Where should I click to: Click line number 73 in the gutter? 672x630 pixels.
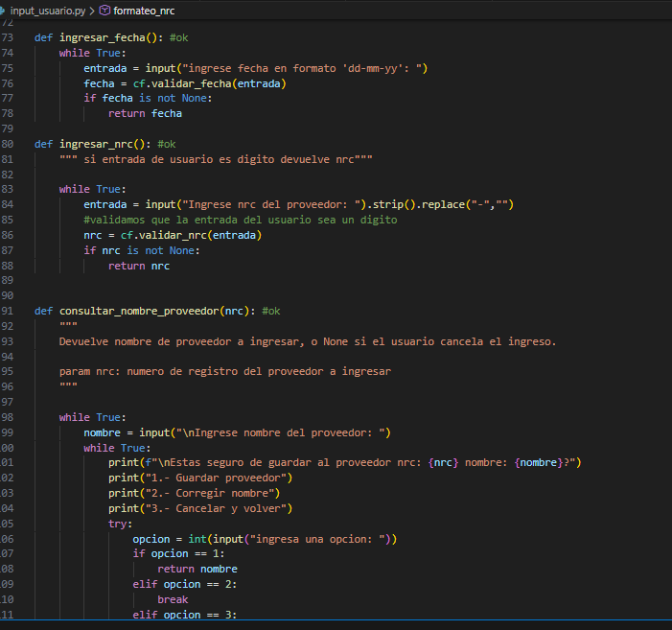(x=8, y=37)
